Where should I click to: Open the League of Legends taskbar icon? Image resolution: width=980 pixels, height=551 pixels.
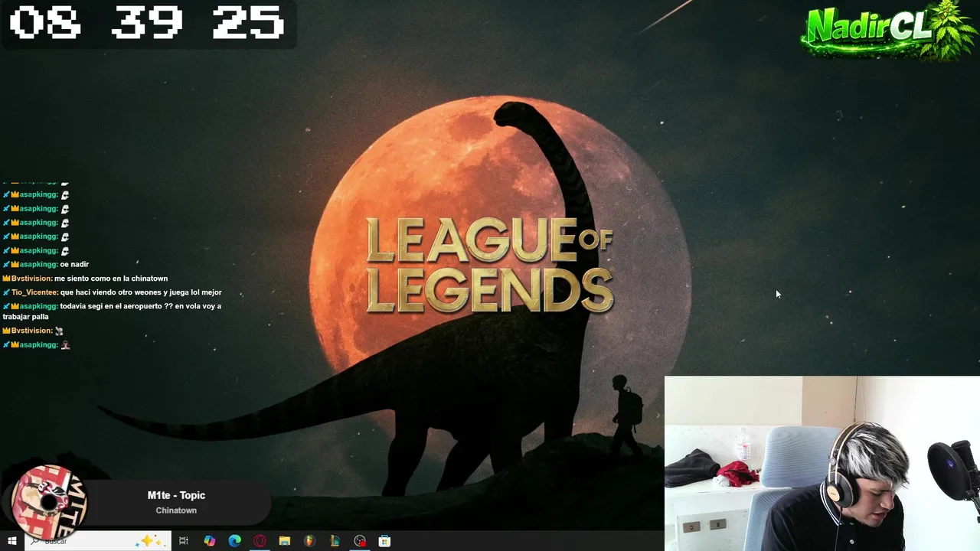coord(335,541)
